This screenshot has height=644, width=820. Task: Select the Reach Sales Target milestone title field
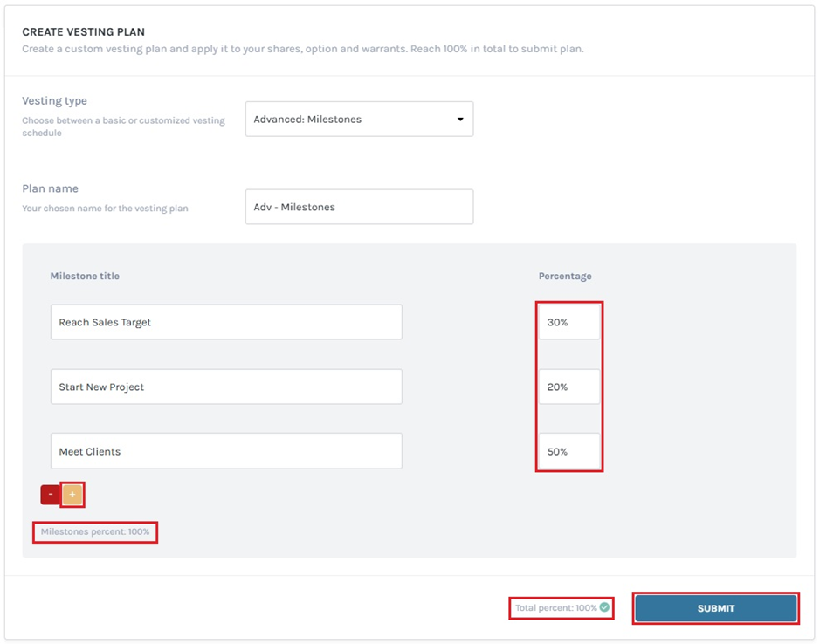(226, 321)
